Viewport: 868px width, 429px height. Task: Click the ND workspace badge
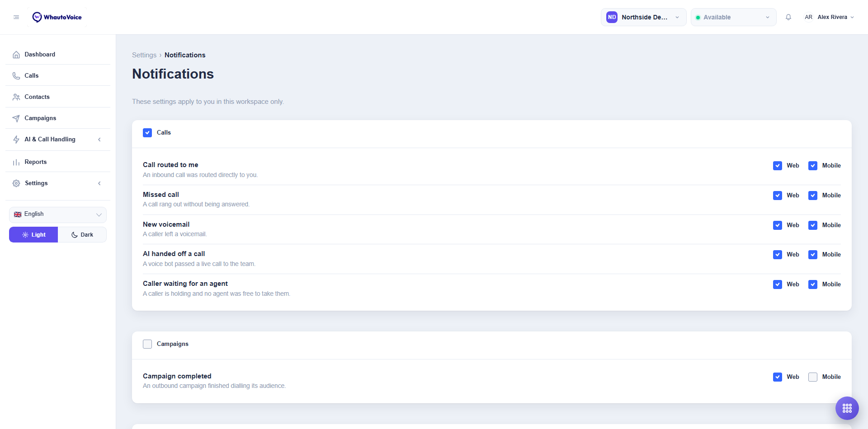[612, 17]
